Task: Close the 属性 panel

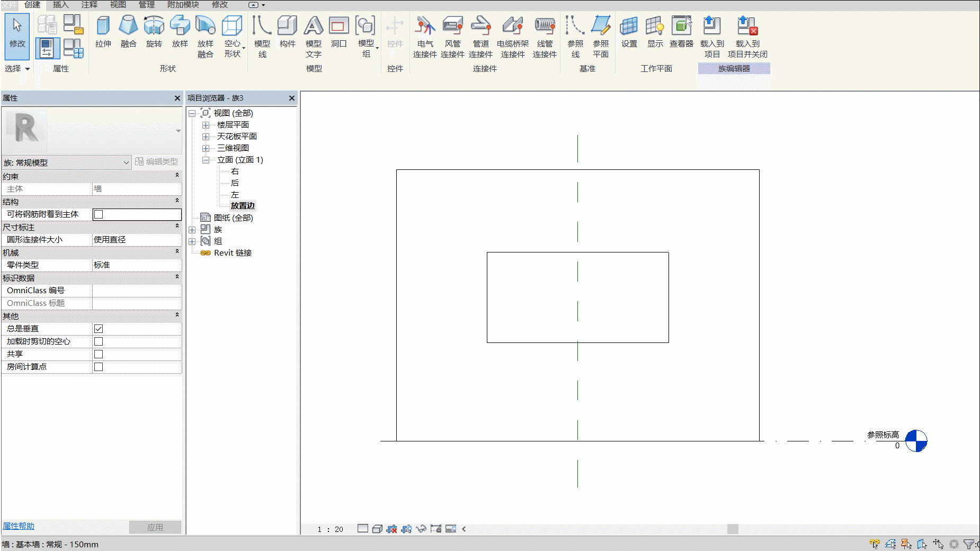Action: point(177,98)
